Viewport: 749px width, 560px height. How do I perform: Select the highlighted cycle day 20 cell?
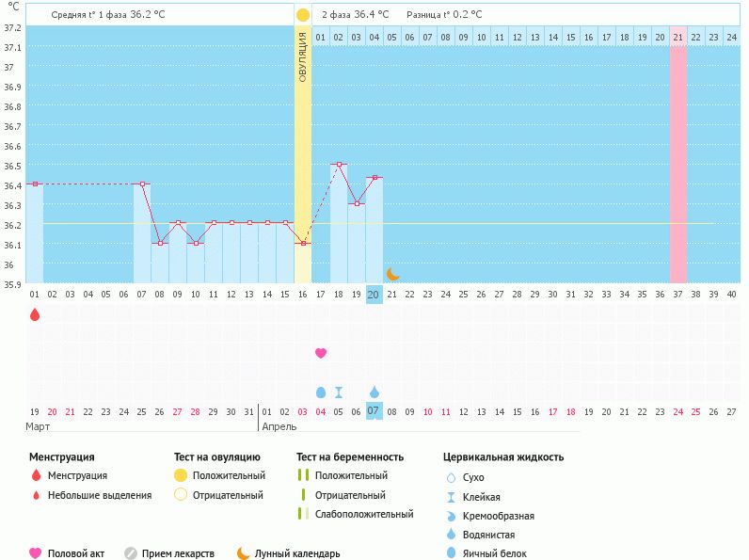[374, 295]
